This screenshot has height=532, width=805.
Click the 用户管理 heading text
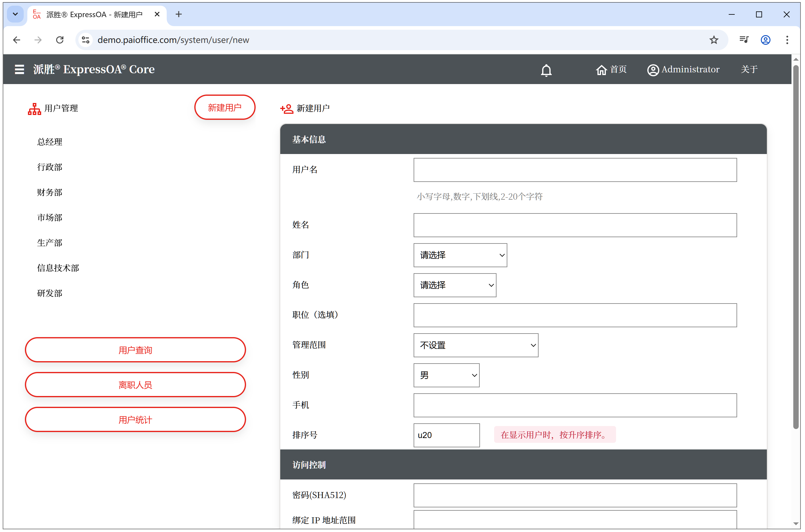tap(61, 109)
